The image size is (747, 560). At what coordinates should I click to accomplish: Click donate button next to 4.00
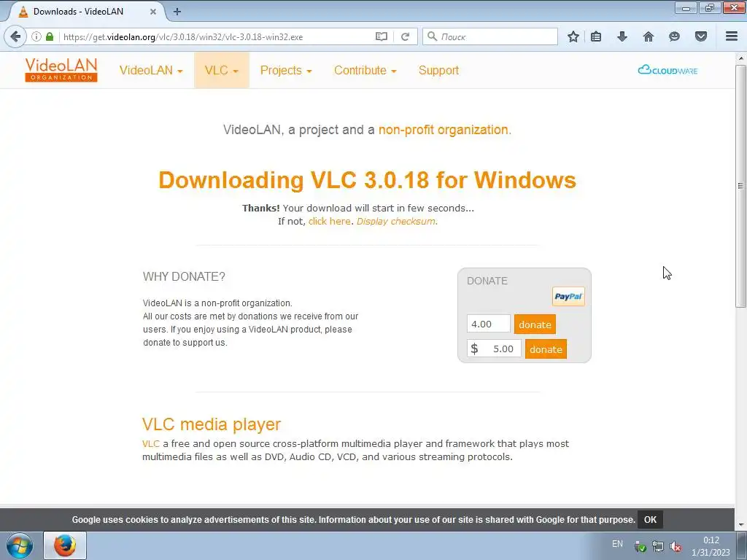click(x=535, y=324)
